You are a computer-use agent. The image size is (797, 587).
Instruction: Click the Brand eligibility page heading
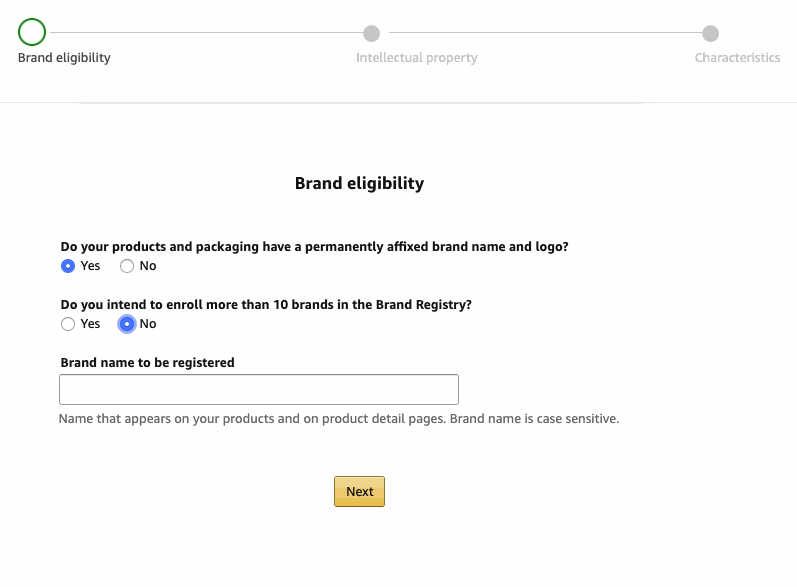tap(359, 183)
